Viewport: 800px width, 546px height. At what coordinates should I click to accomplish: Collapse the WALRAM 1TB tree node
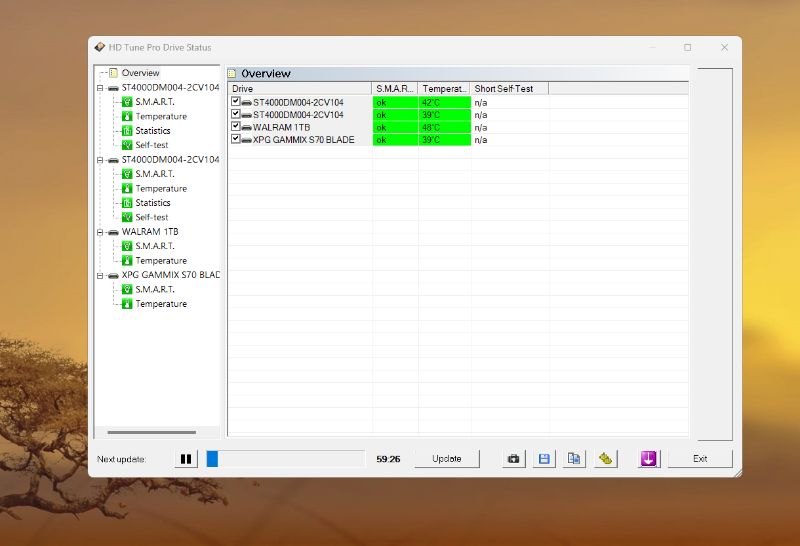pos(100,232)
